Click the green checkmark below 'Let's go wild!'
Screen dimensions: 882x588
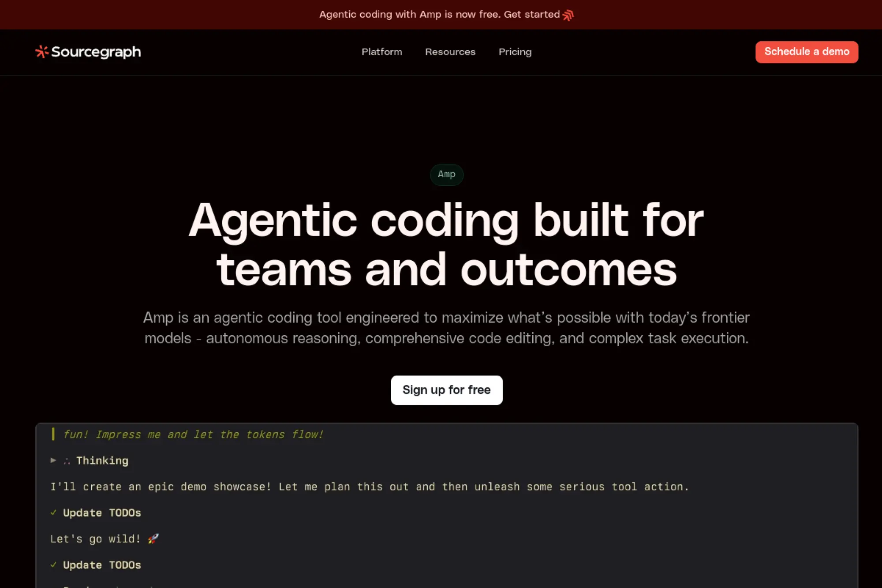tap(53, 565)
